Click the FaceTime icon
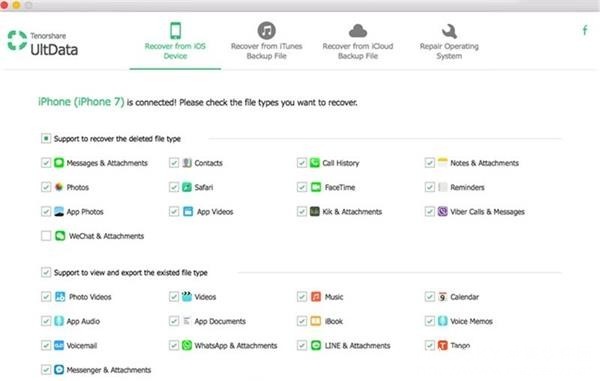Image resolution: width=600 pixels, height=381 pixels. pyautogui.click(x=316, y=187)
